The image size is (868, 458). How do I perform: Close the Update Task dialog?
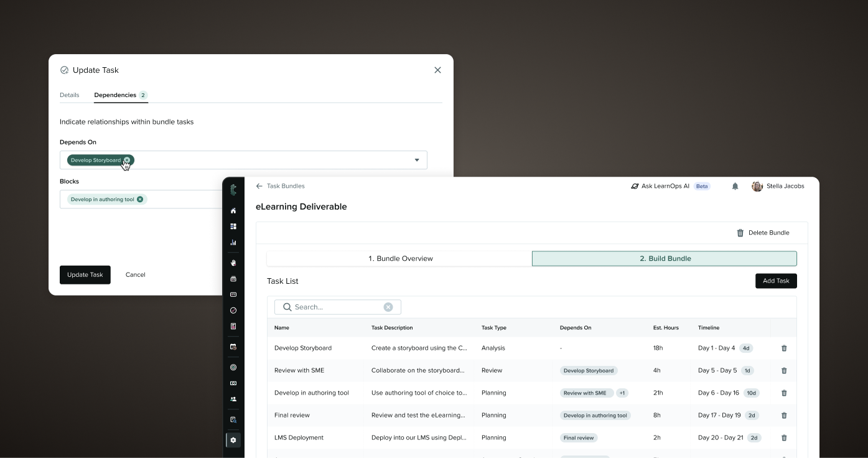(x=437, y=70)
